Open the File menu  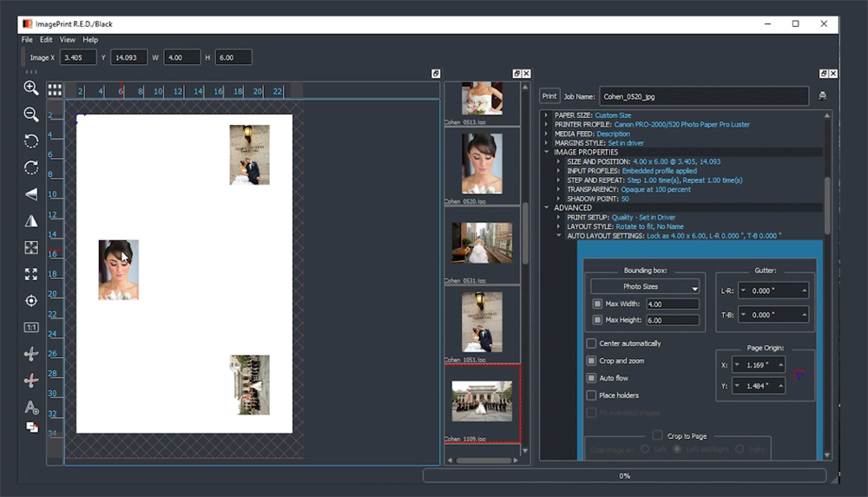click(x=27, y=40)
